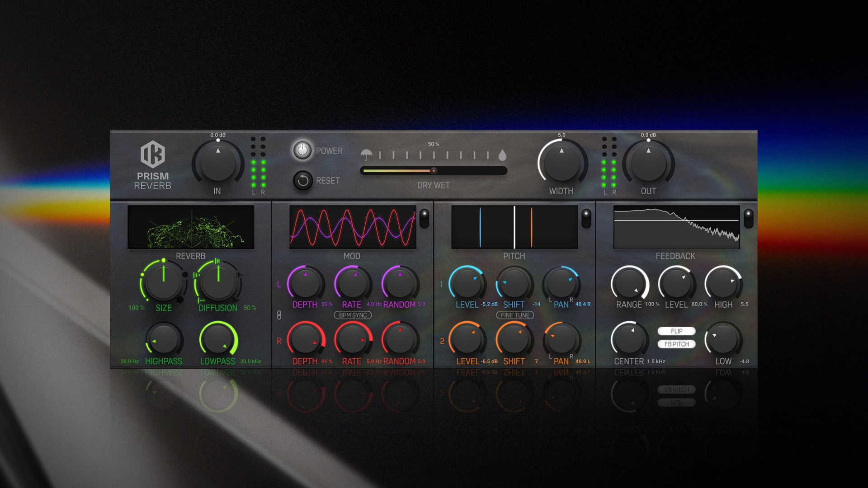Click the IK Multimedia logo

pos(152,154)
